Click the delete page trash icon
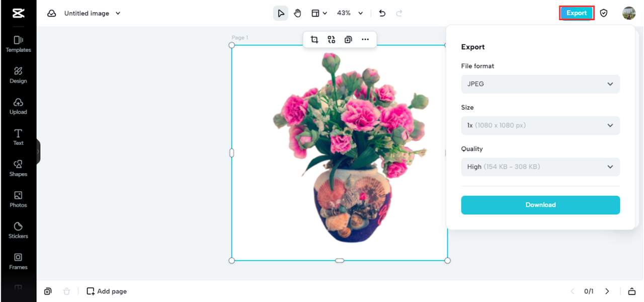 click(66, 291)
